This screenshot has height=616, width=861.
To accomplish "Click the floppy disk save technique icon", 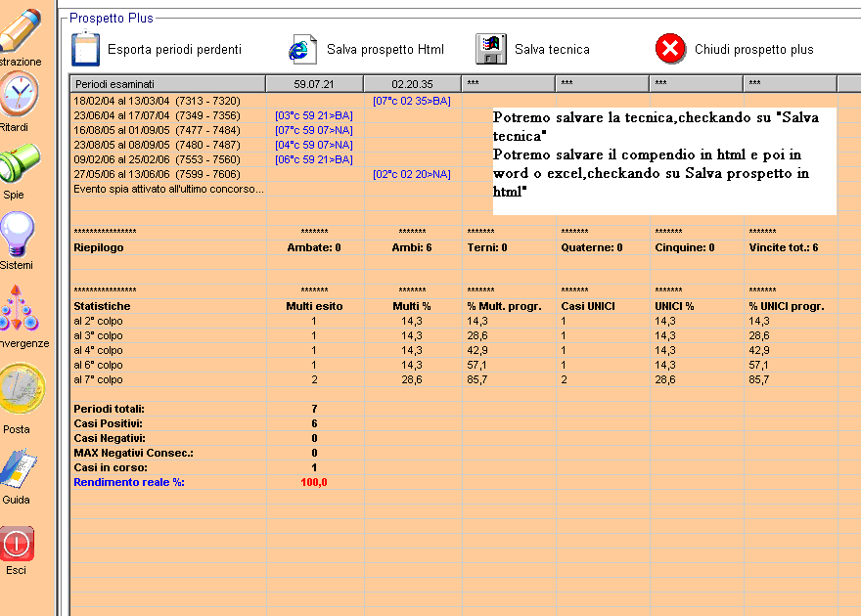I will coord(491,49).
